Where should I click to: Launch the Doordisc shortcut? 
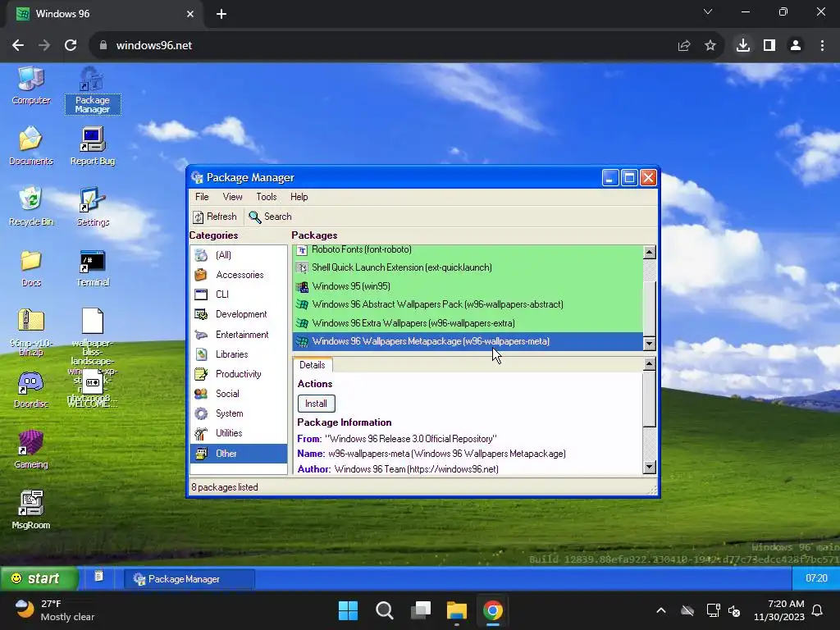[31, 390]
